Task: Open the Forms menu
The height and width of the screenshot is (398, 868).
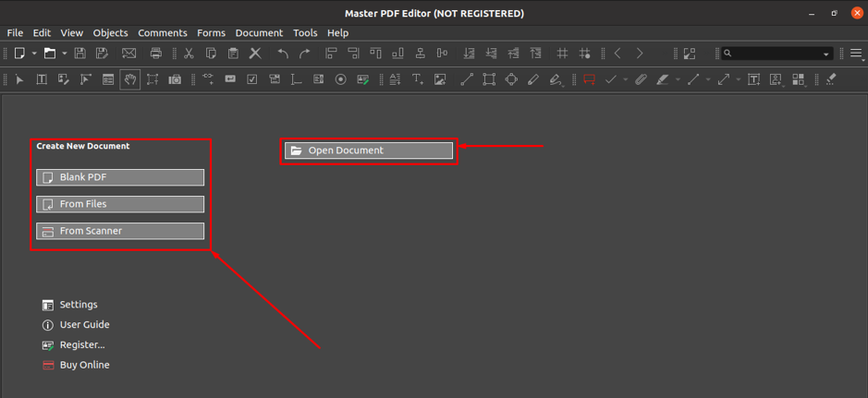Action: [212, 32]
